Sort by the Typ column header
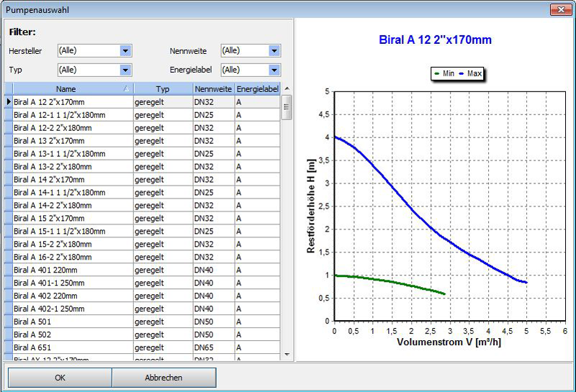This screenshot has width=576, height=392. point(163,88)
